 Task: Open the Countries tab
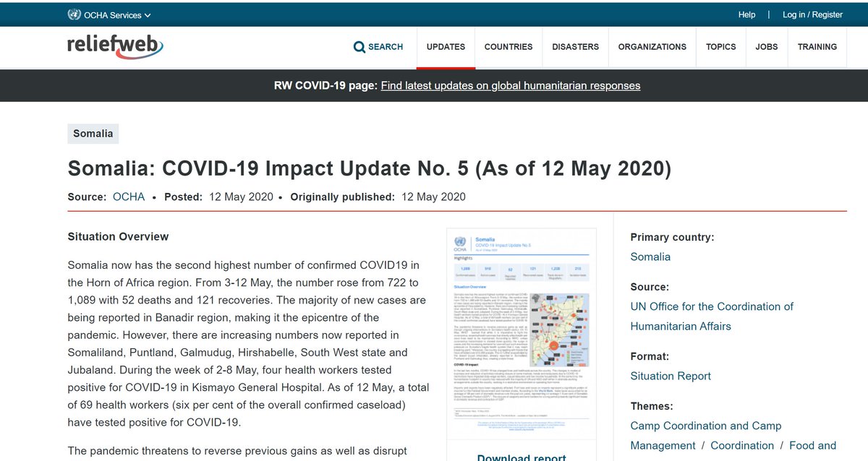(x=509, y=47)
